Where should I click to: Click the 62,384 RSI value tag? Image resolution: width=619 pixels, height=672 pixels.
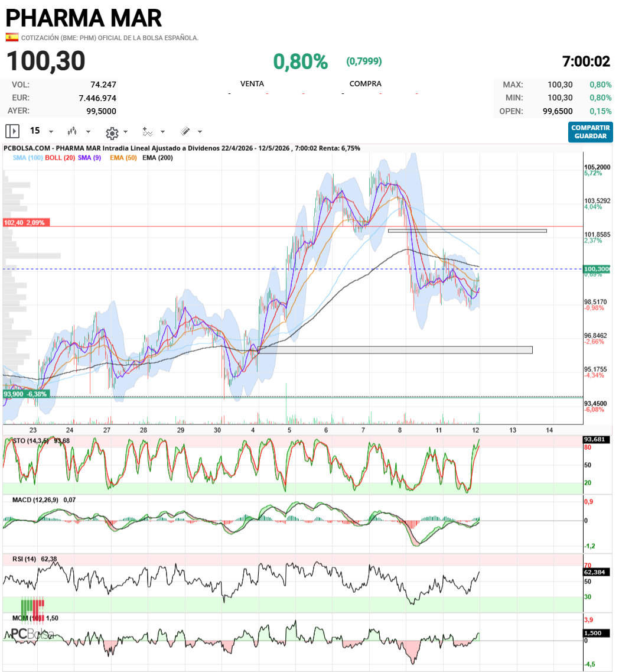(597, 572)
